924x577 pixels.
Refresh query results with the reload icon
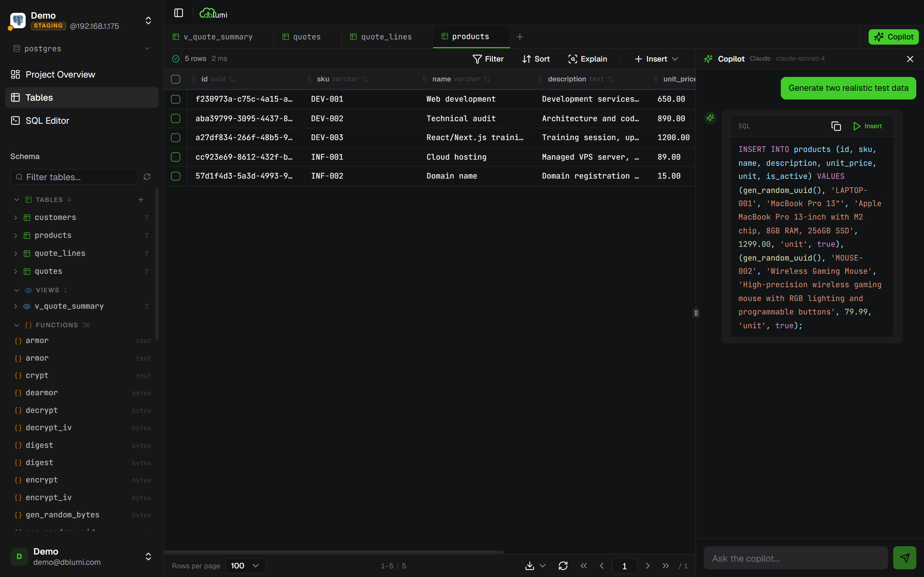(564, 565)
